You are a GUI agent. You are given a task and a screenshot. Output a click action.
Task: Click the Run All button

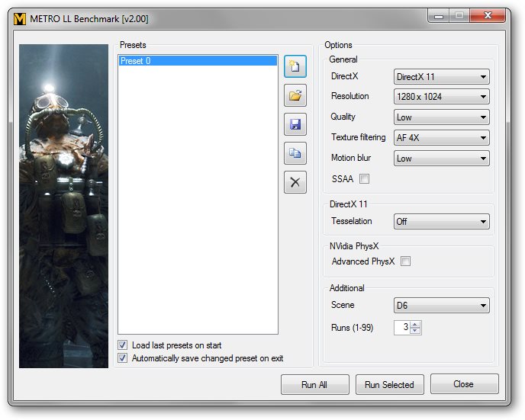coord(314,384)
